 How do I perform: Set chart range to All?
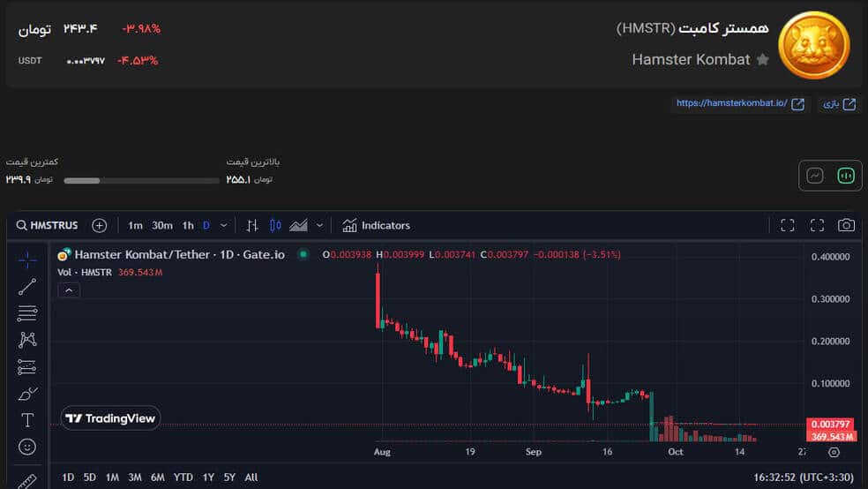point(251,478)
